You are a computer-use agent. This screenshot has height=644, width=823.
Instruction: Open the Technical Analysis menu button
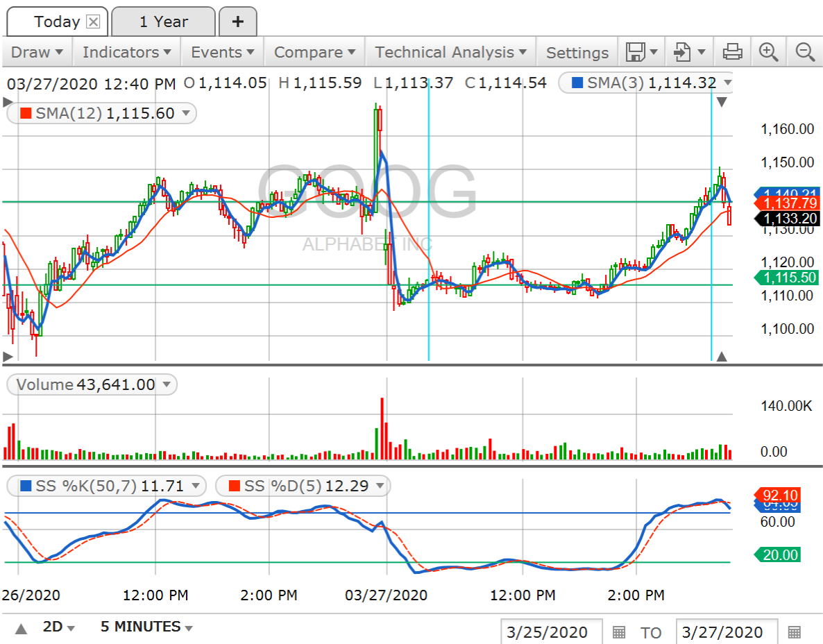(450, 52)
